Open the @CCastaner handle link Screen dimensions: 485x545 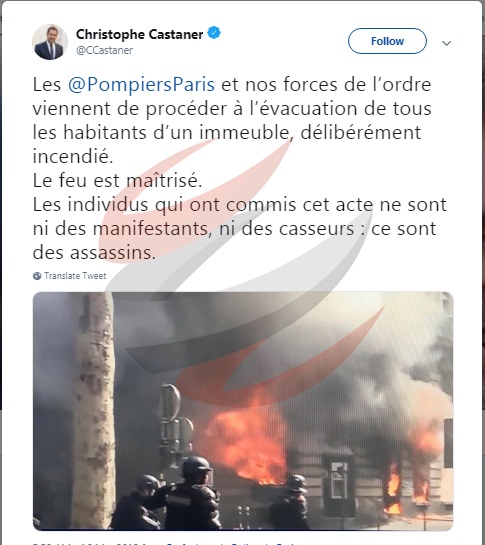tap(104, 50)
